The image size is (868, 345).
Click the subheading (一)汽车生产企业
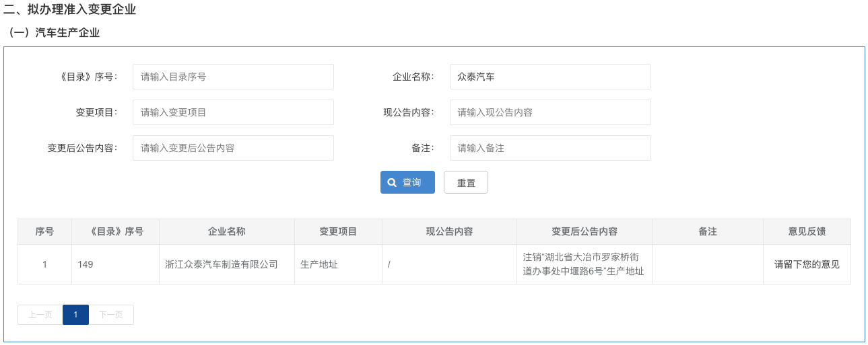click(52, 32)
